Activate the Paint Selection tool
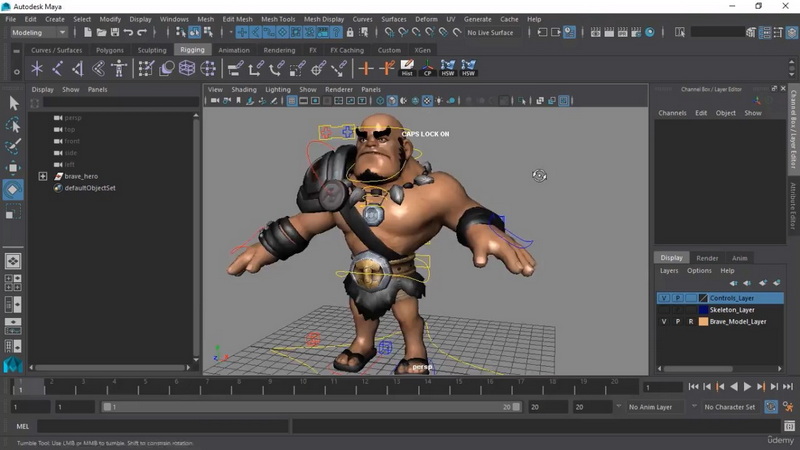 click(x=13, y=146)
